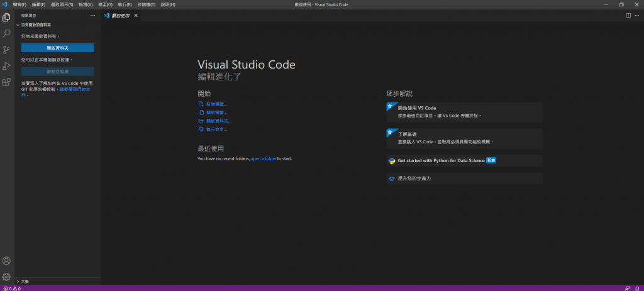Viewport: 644px width, 291px height.
Task: Open the 執行(R) menu
Action: [x=125, y=4]
